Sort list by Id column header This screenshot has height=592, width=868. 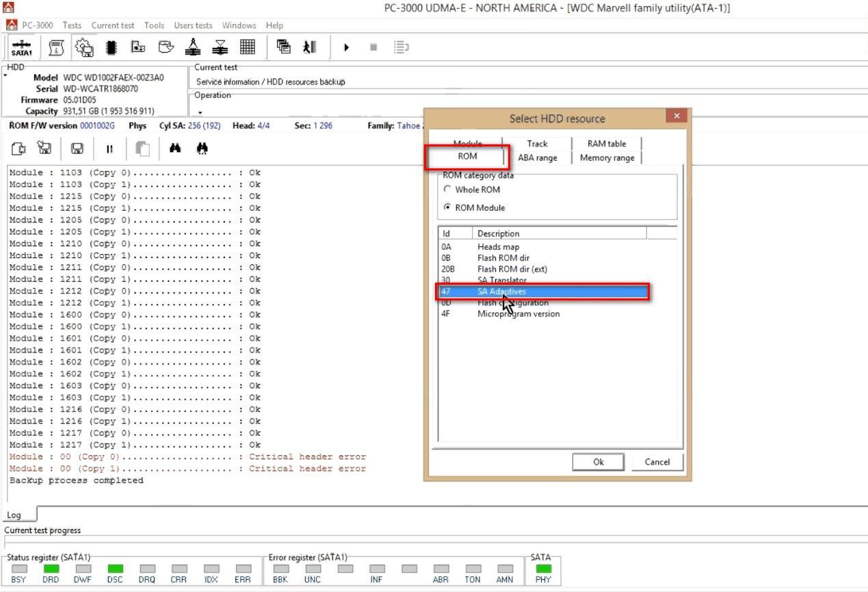pyautogui.click(x=456, y=233)
